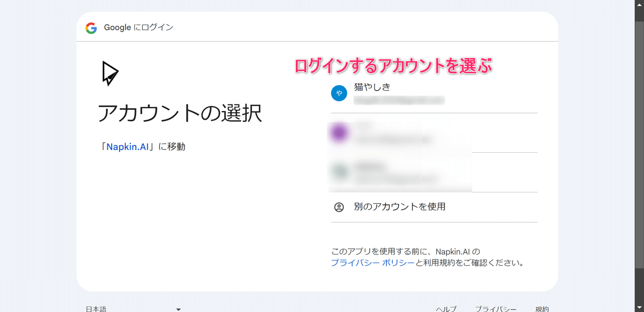Select the blurred green-avatar account

click(x=434, y=172)
